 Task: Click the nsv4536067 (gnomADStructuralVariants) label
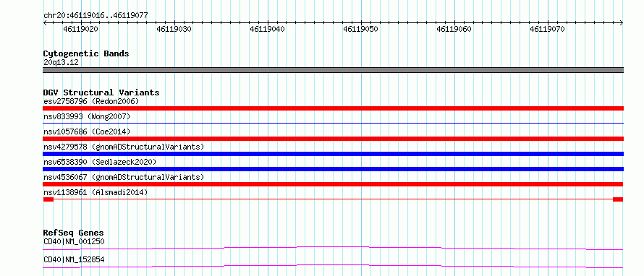[124, 177]
